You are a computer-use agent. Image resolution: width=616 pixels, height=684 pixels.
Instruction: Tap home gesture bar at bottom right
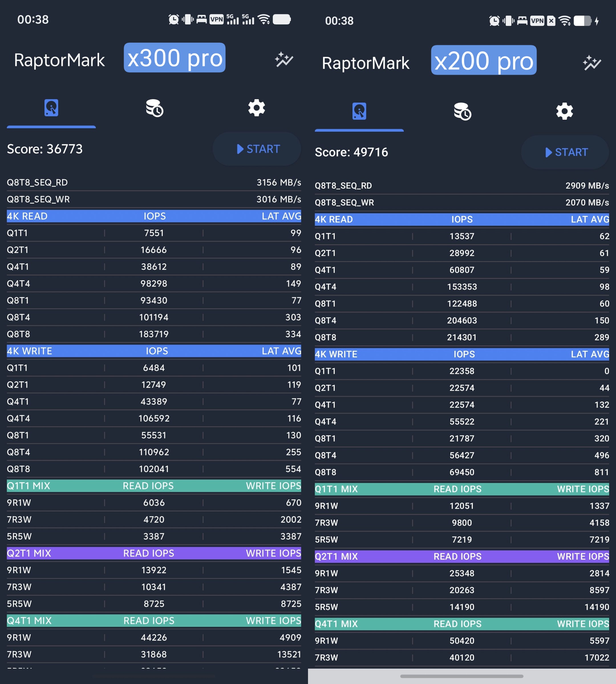[x=462, y=676]
